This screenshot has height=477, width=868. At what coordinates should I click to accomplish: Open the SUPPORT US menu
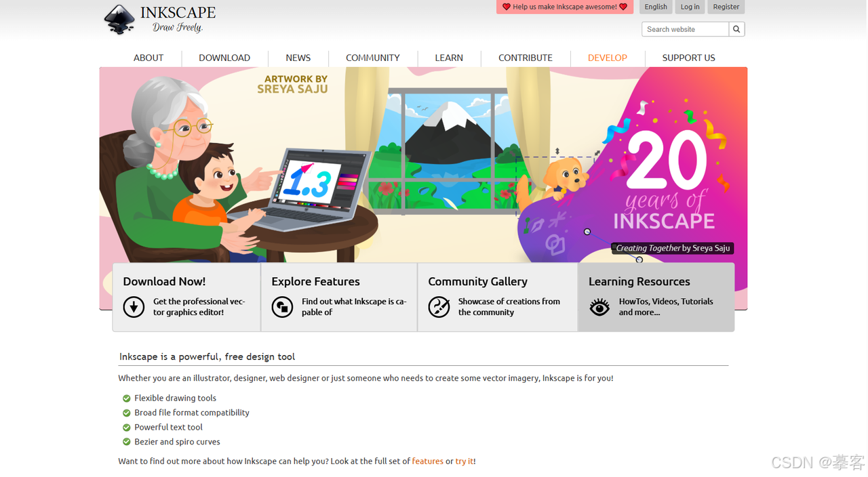[689, 58]
